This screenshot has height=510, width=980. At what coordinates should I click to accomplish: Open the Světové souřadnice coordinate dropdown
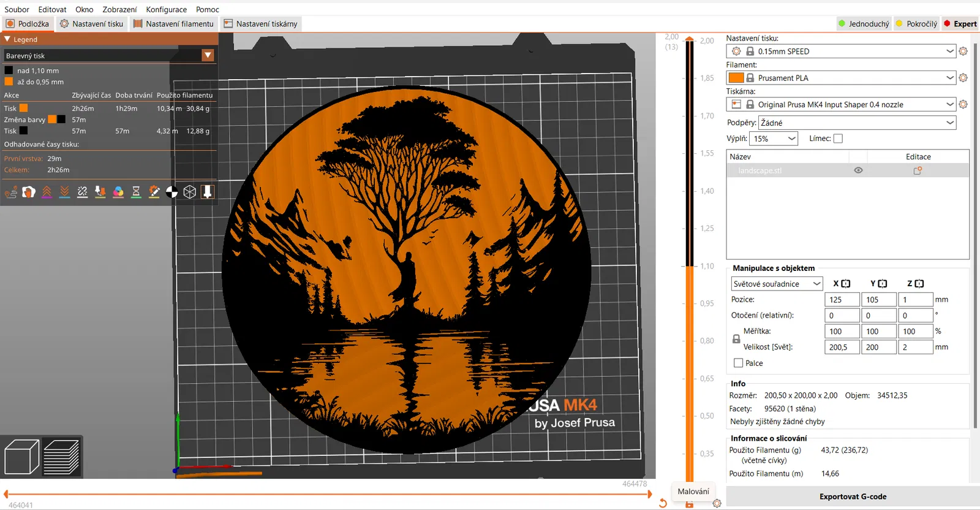click(x=777, y=284)
